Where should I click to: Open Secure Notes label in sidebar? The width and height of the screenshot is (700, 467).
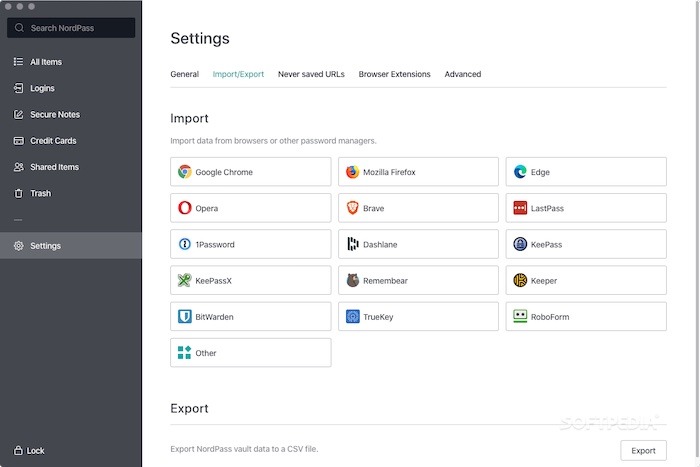pos(55,115)
